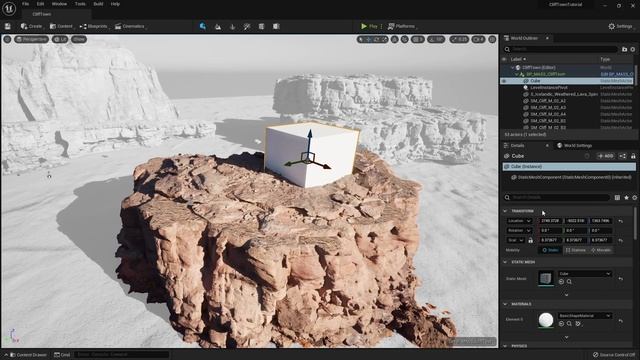Toggle visibility eye of Cube actor

(504, 81)
